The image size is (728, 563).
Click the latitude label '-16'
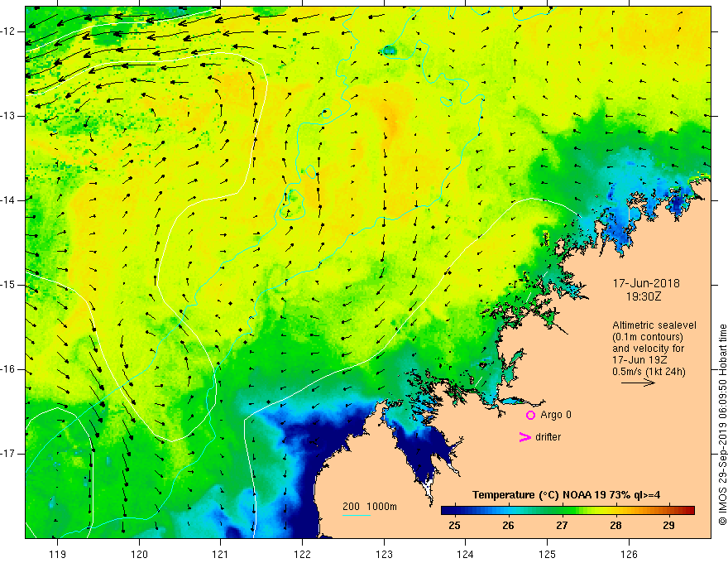pos(9,369)
